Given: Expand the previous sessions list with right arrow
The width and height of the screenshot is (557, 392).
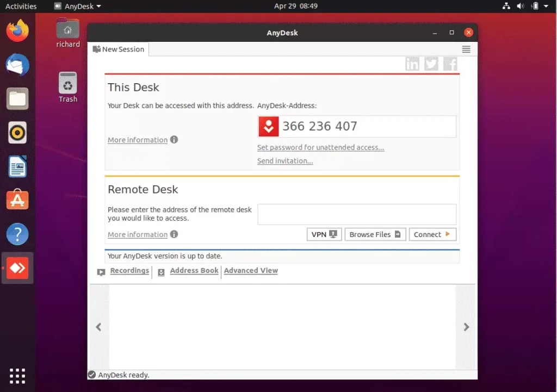Looking at the screenshot, I should pyautogui.click(x=466, y=327).
